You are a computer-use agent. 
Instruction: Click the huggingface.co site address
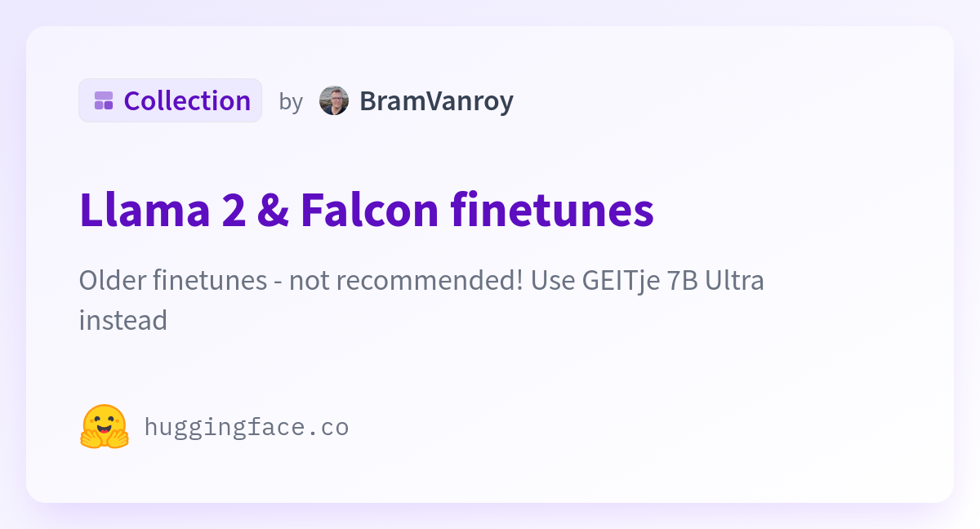pos(247,426)
